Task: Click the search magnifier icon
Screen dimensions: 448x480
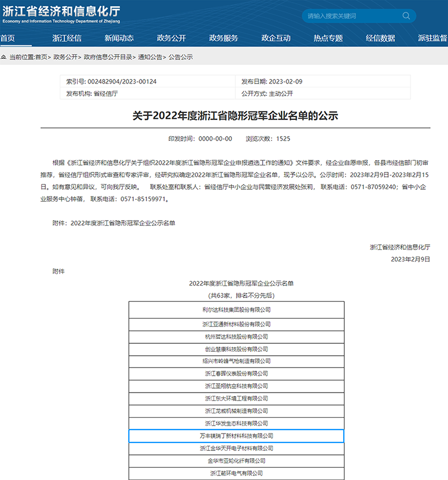Action: [406, 16]
